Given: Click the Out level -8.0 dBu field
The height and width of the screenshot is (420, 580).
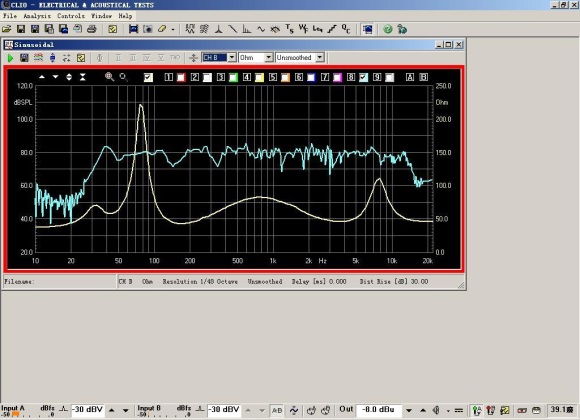Looking at the screenshot, I should pos(378,410).
